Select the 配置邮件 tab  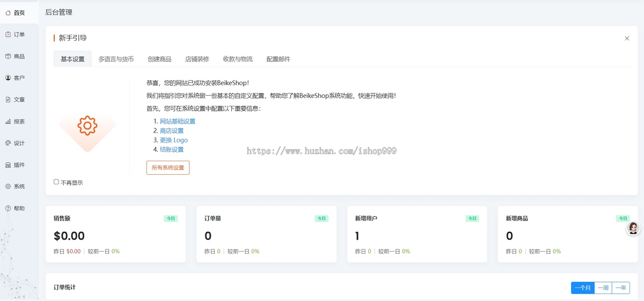click(x=279, y=59)
